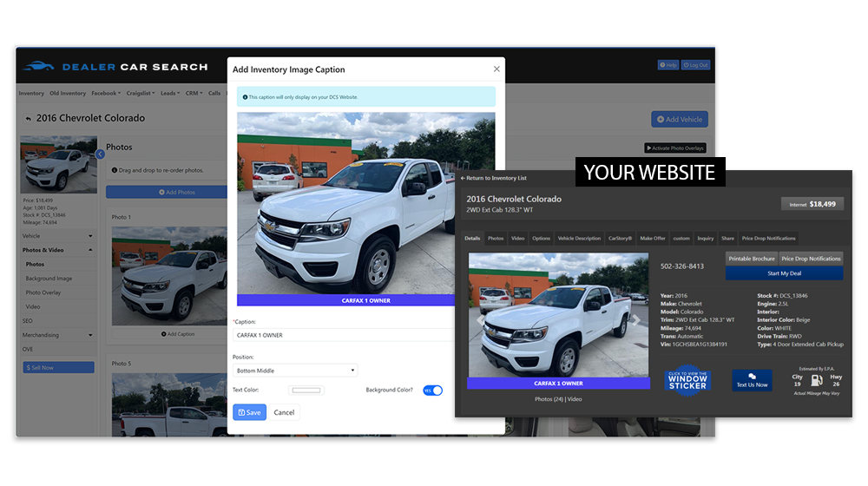868x486 pixels.
Task: Expand the Vehicle section in sidebar
Action: [x=57, y=236]
